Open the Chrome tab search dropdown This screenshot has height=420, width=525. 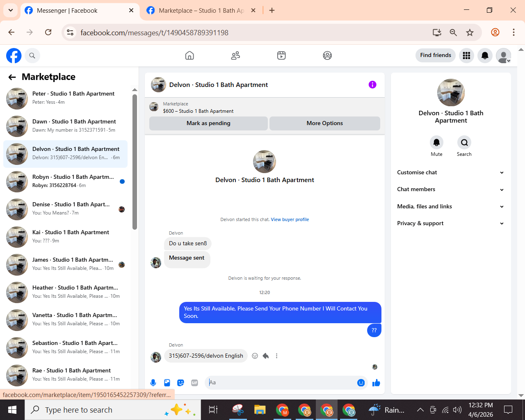(x=10, y=10)
